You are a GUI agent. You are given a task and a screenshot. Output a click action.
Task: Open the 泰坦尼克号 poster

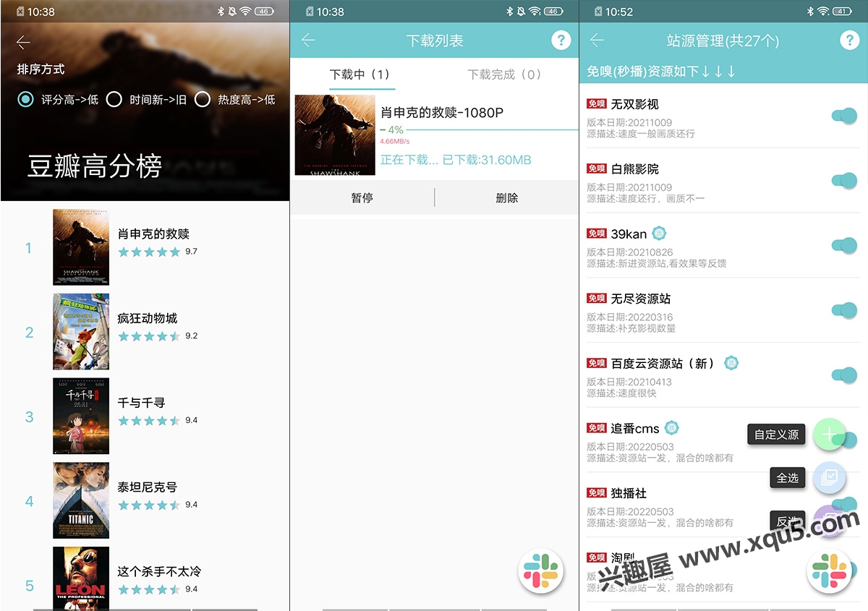point(81,500)
